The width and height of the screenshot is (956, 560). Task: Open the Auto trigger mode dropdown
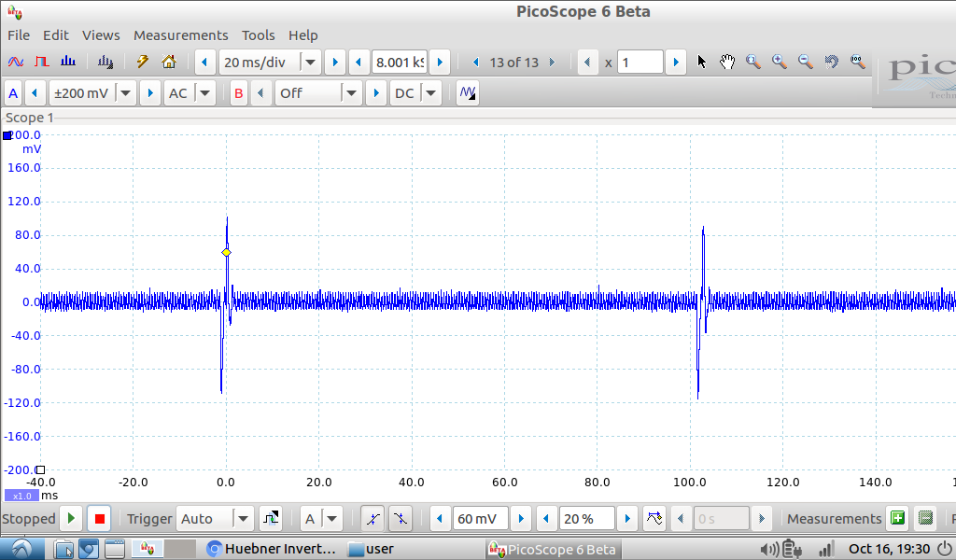(243, 519)
